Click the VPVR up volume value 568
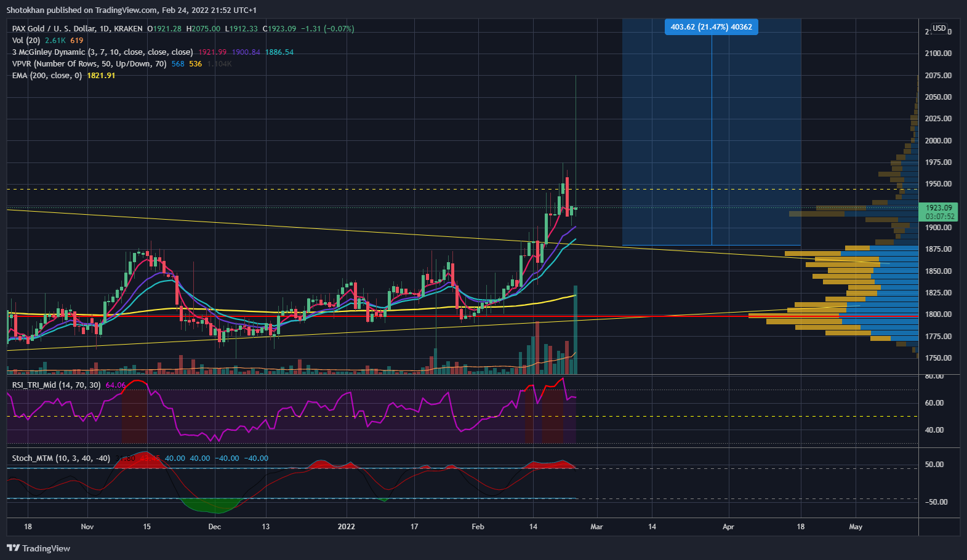The height and width of the screenshot is (560, 967). click(x=178, y=64)
